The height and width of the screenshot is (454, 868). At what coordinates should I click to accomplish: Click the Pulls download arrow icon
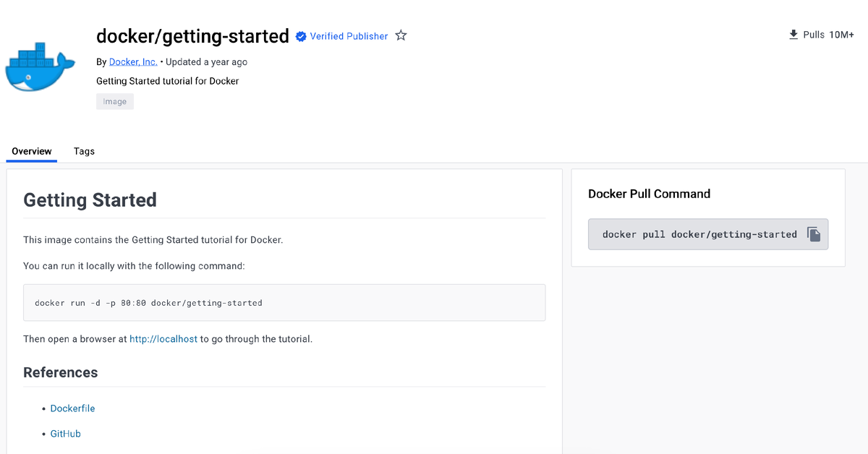793,35
